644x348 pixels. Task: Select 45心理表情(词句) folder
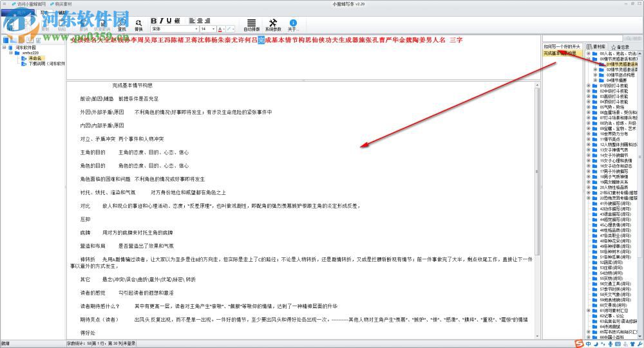pyautogui.click(x=615, y=224)
